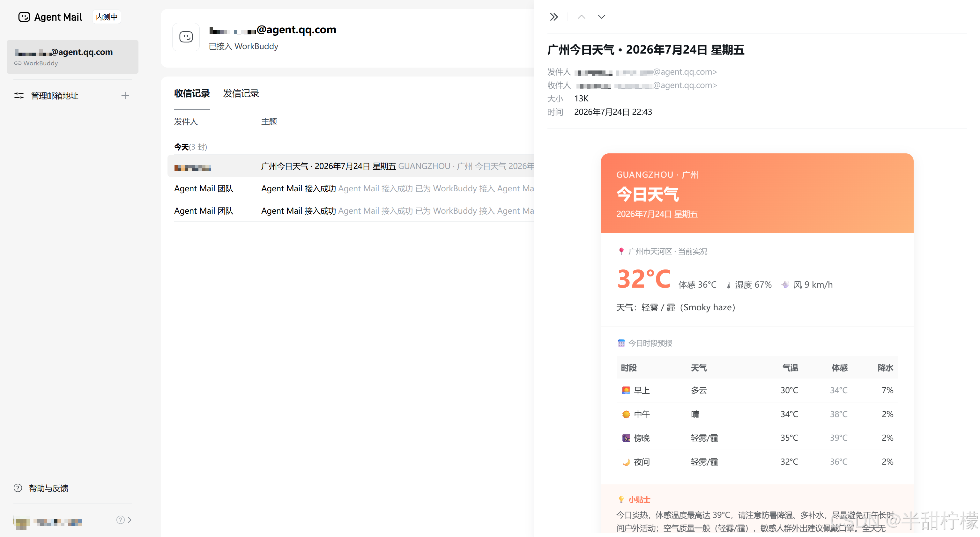Click the time 2026年7月24日 22:43
The width and height of the screenshot is (980, 537).
[x=613, y=112]
